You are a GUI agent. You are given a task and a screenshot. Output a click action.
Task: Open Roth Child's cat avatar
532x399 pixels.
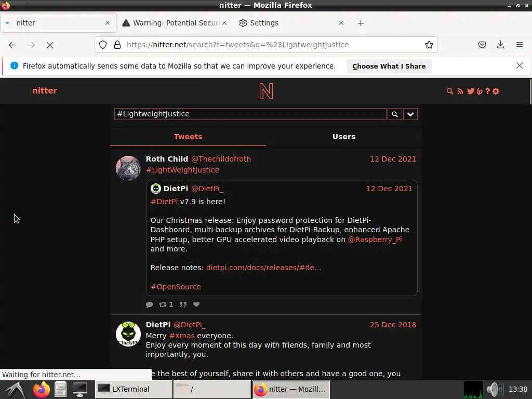pyautogui.click(x=128, y=168)
